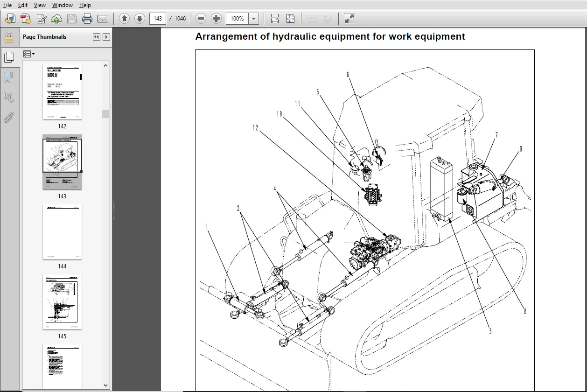The width and height of the screenshot is (587, 392).
Task: Click the thumbnail scrollbar down arrow
Action: click(x=106, y=385)
